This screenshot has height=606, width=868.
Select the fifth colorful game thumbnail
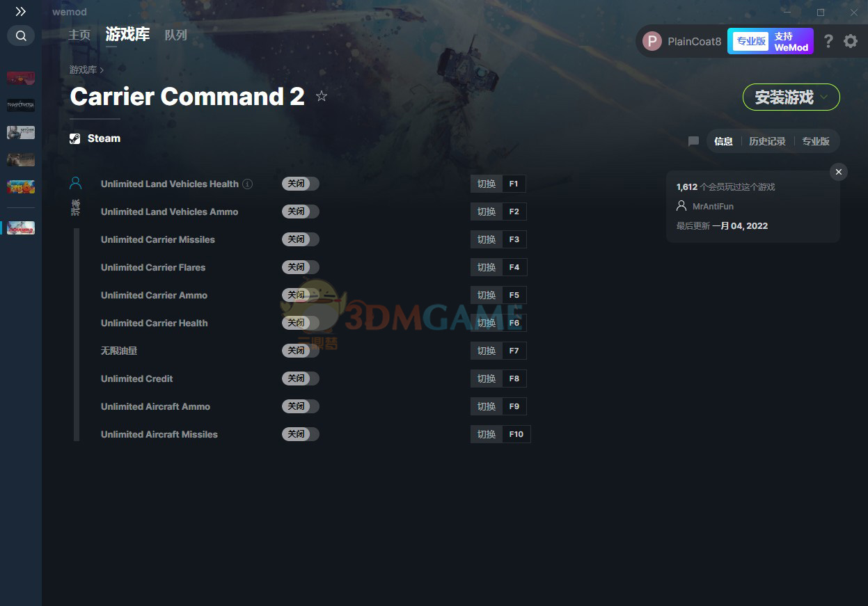[21, 186]
